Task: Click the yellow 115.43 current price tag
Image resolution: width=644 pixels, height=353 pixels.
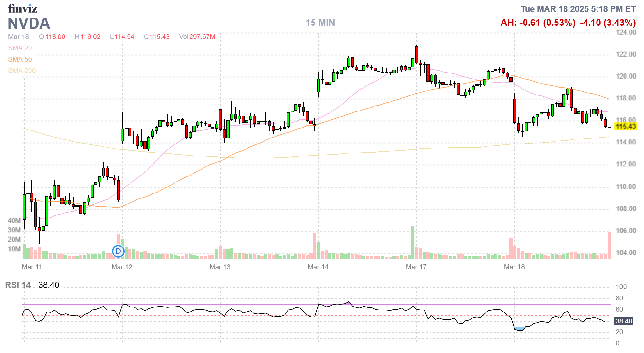Action: click(625, 127)
